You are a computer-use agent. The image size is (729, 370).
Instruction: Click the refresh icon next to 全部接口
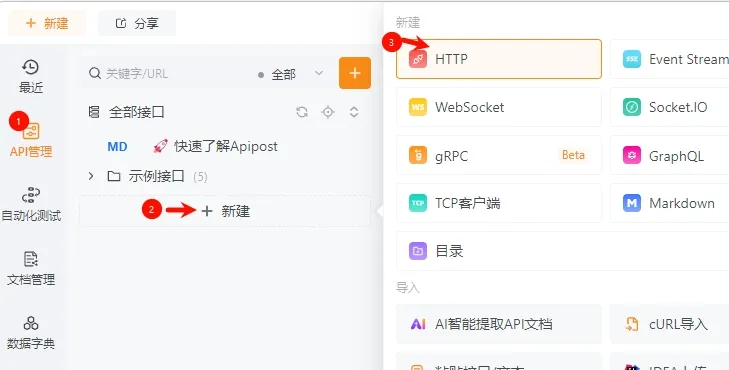(x=302, y=112)
